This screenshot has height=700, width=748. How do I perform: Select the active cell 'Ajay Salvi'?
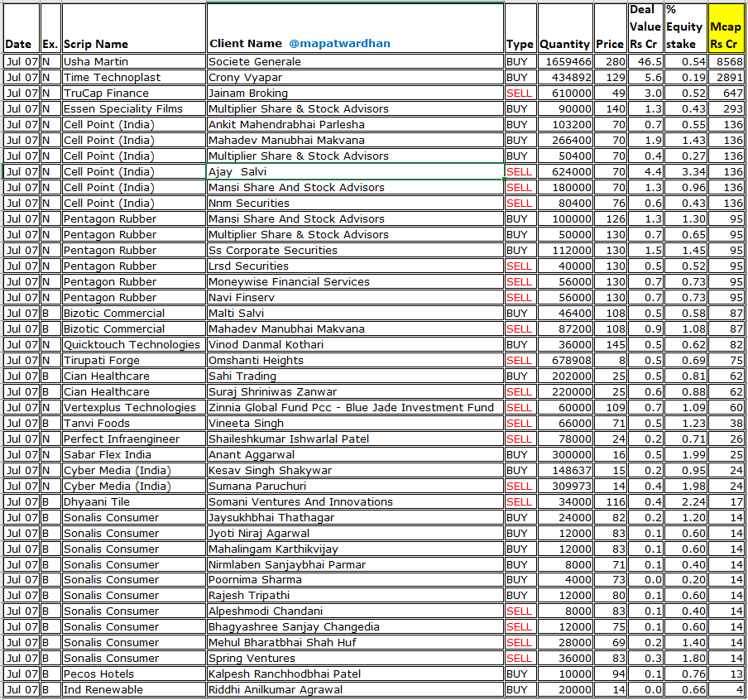pyautogui.click(x=355, y=172)
